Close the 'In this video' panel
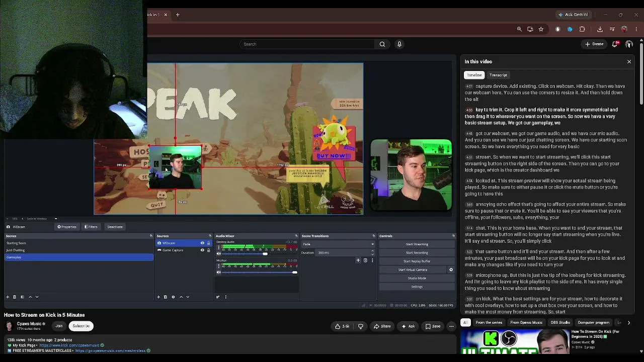The width and height of the screenshot is (644, 362). pyautogui.click(x=629, y=62)
